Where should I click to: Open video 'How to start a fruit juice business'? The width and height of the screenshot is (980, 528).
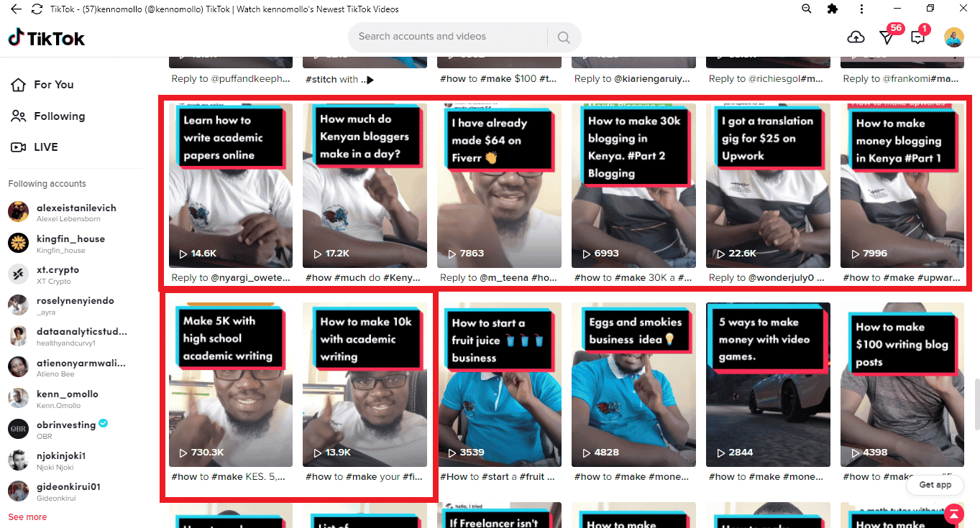pyautogui.click(x=499, y=384)
